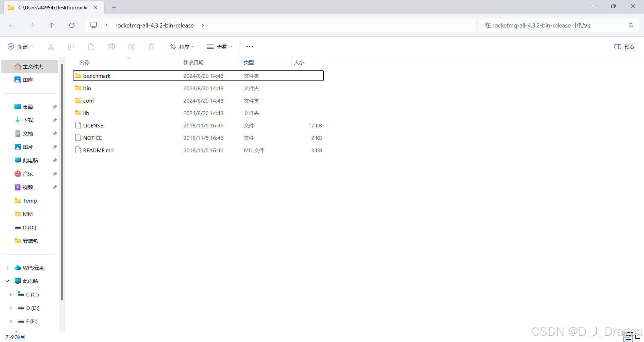Expand the chevron before rocketmq-all-4.3.2-bin-release in path
The height and width of the screenshot is (342, 644).
point(106,25)
